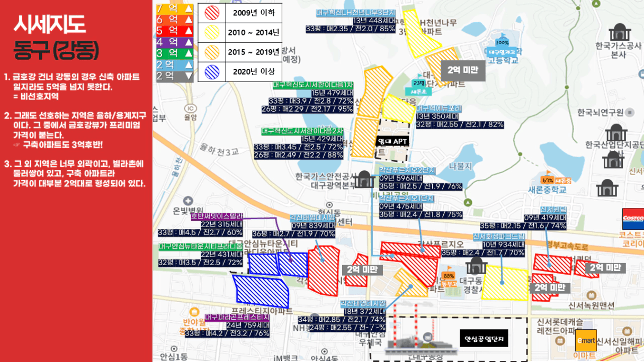Click the 대구안심뉴타운시티프라디움 green label
This screenshot has height=362, width=644.
pyautogui.click(x=201, y=246)
